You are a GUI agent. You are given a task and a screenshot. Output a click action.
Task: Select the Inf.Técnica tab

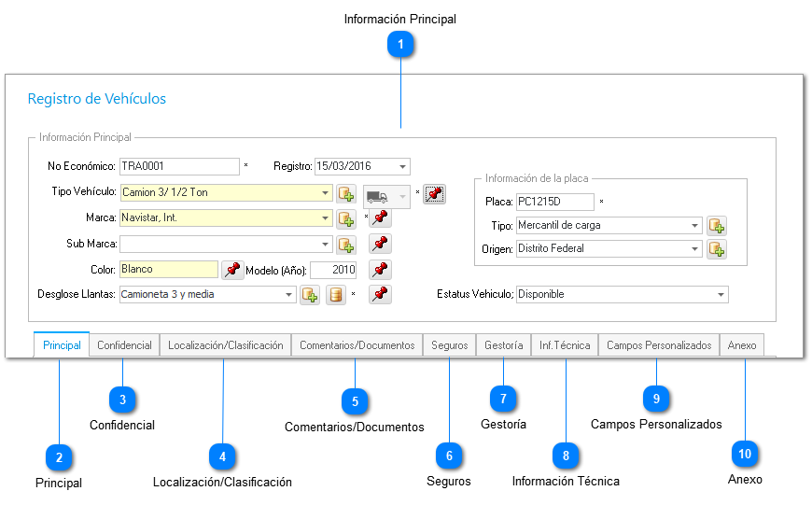pos(565,345)
